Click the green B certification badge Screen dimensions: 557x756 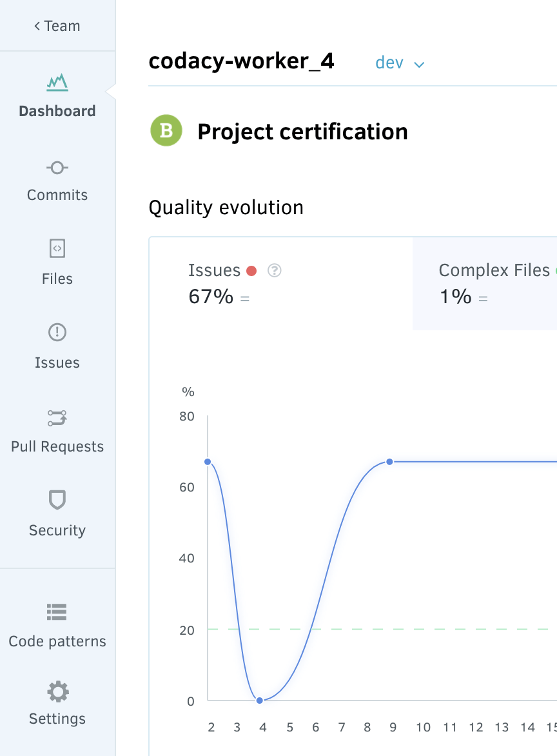click(166, 131)
